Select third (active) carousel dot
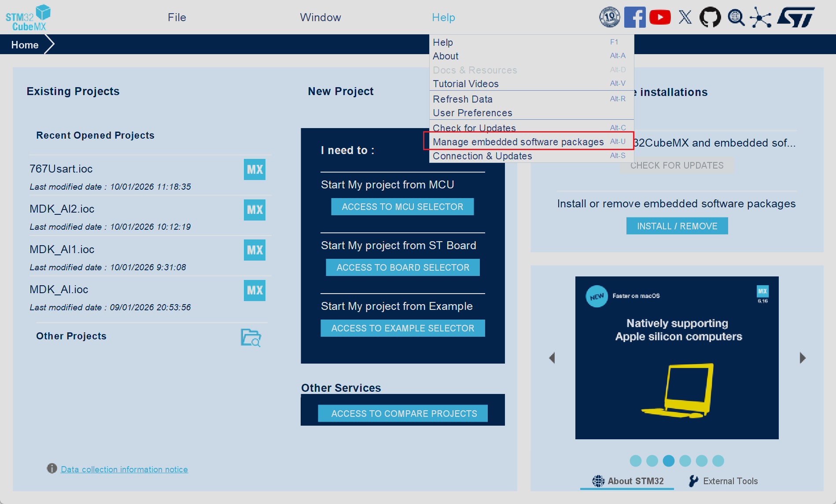Screen dimensions: 836x504 669,461
